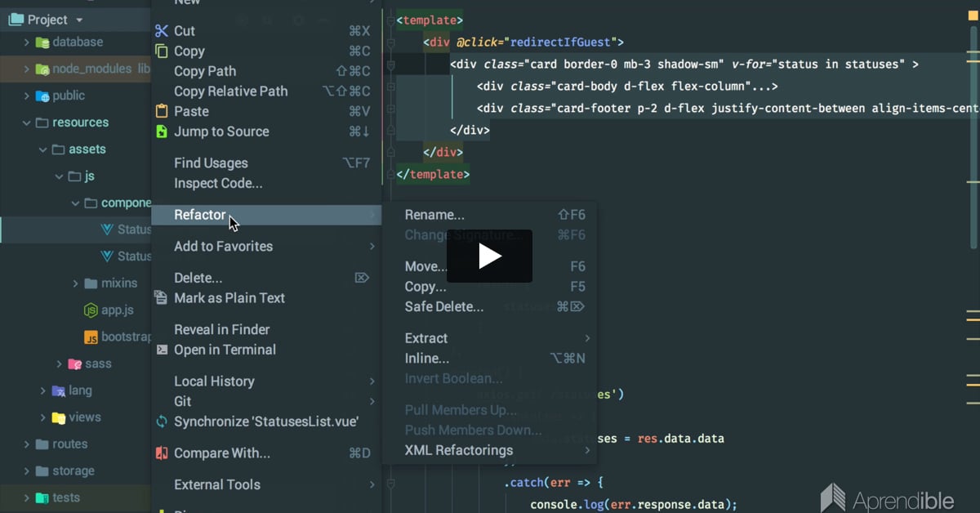Screen dimensions: 980x513
Task: Open the XML Refactorings submenu
Action: 490,450
